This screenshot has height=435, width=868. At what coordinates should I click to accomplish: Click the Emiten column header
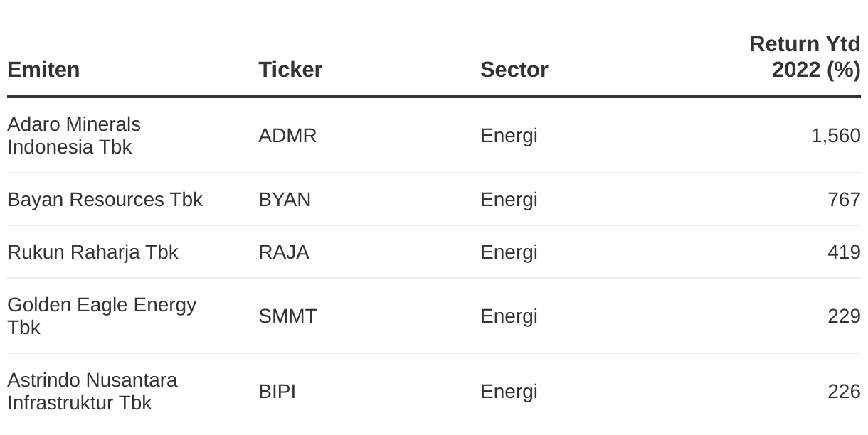(x=43, y=70)
